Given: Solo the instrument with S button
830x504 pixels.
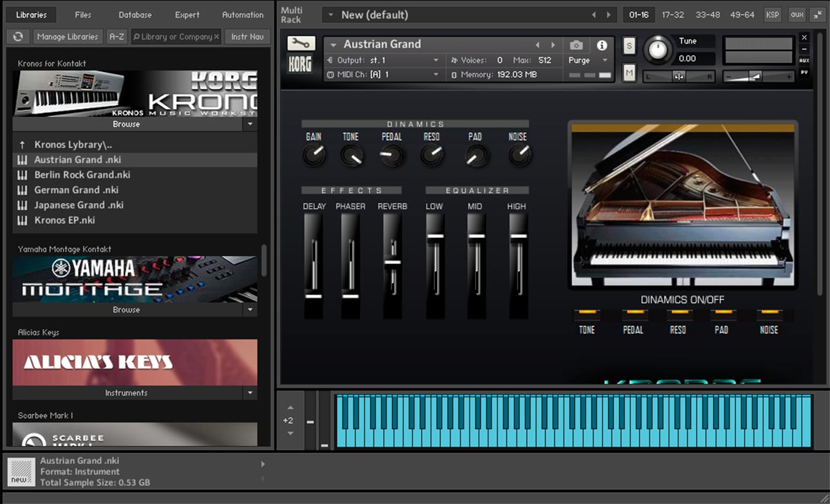Looking at the screenshot, I should [629, 46].
